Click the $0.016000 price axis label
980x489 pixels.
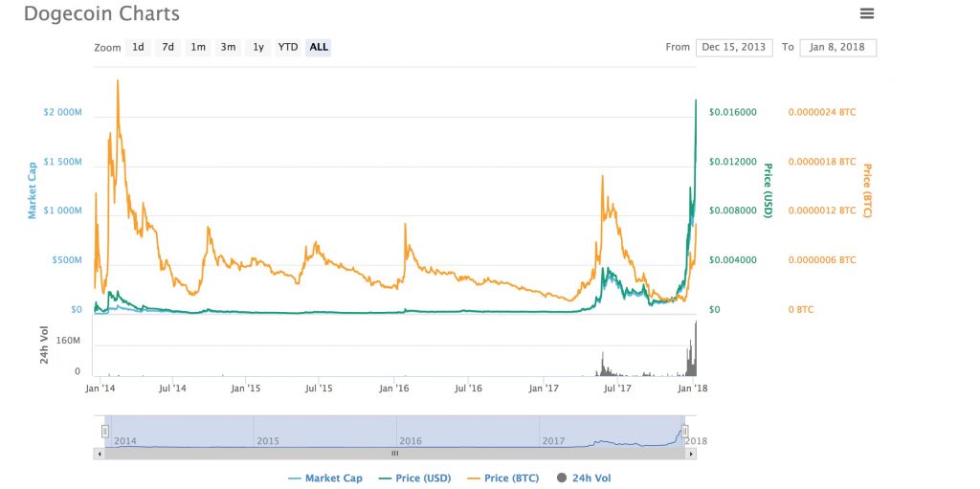(x=733, y=113)
